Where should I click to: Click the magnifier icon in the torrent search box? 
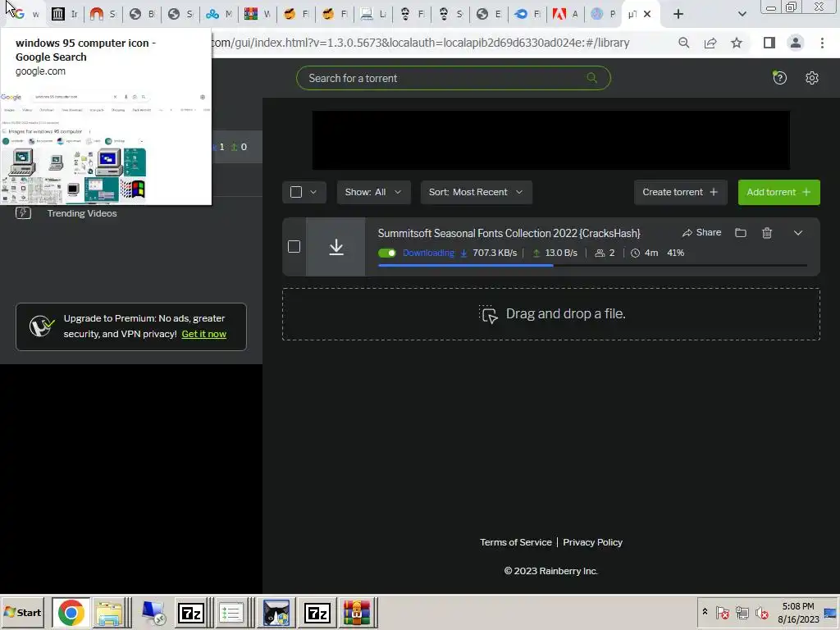point(591,78)
